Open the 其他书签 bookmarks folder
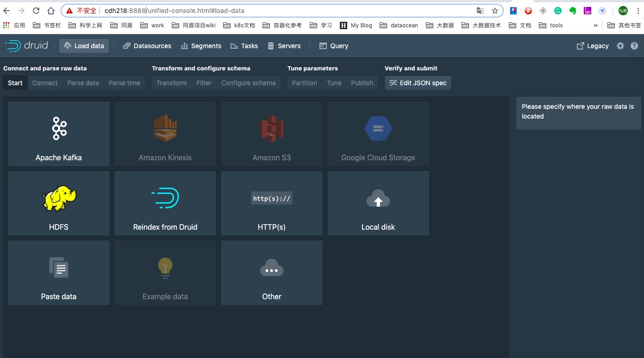644x358 pixels. pos(624,25)
